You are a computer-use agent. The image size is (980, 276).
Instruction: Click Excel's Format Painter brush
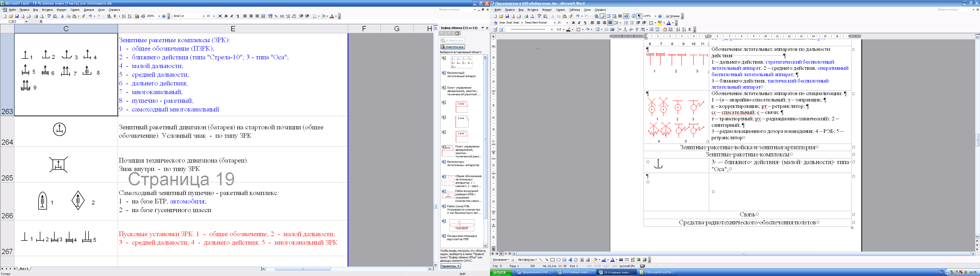tap(83, 16)
